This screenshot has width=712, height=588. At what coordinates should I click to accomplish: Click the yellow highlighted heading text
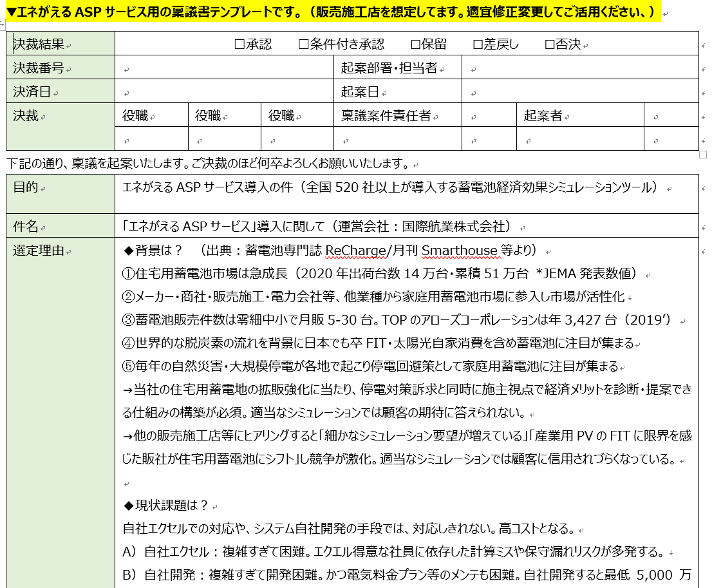(x=333, y=12)
